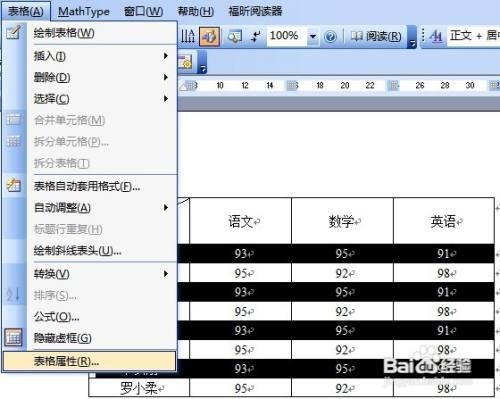Toggle the Document Map toolbar icon
This screenshot has width=500, height=399.
tap(235, 36)
